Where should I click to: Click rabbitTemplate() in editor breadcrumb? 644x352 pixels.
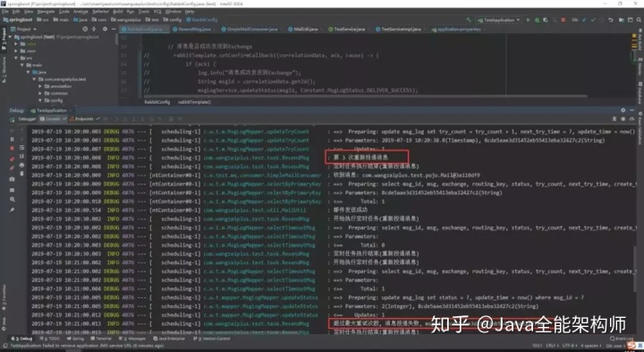click(194, 102)
